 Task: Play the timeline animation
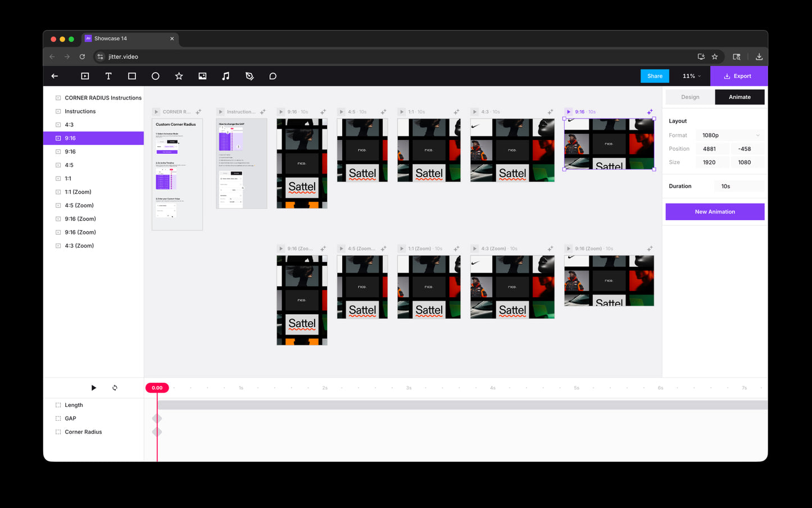(x=94, y=388)
